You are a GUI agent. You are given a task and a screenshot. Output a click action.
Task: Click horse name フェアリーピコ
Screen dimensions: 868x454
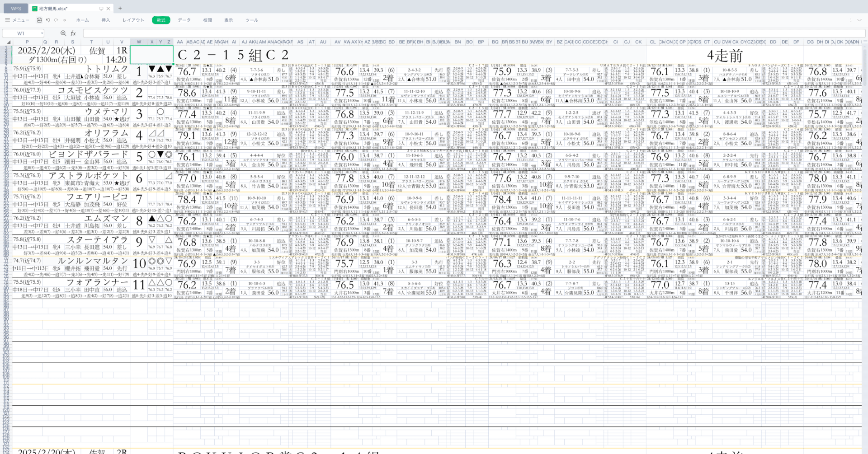(97, 197)
